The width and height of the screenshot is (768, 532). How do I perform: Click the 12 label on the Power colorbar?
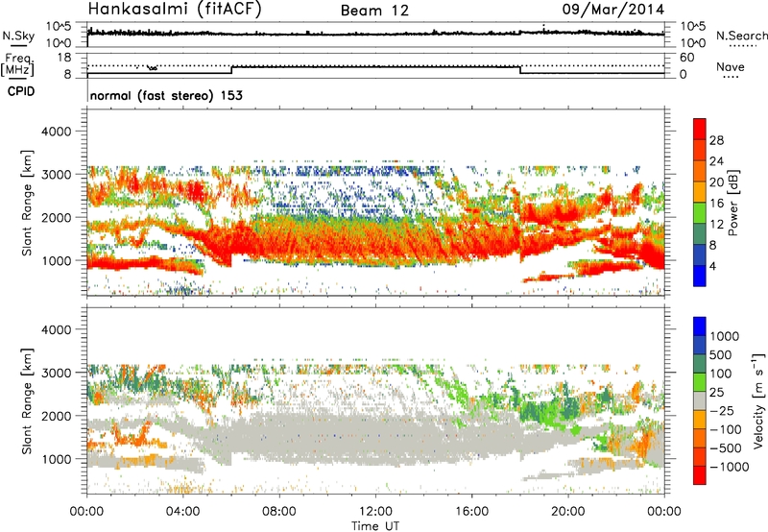(716, 225)
